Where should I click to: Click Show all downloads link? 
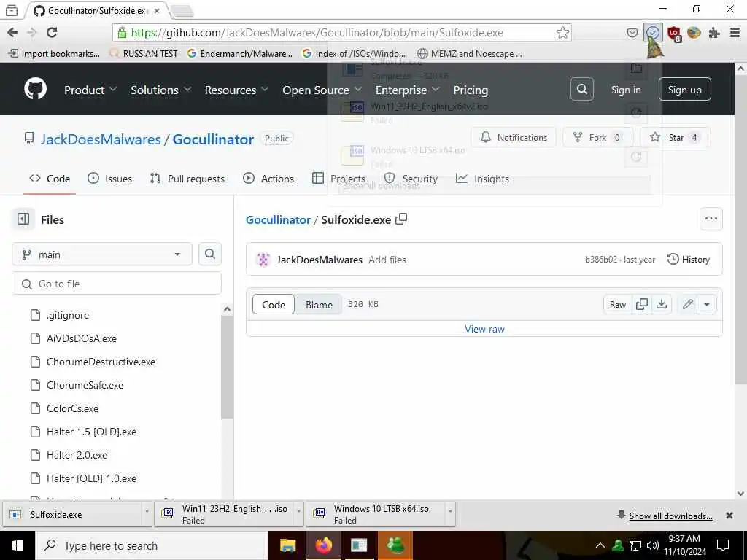(671, 516)
